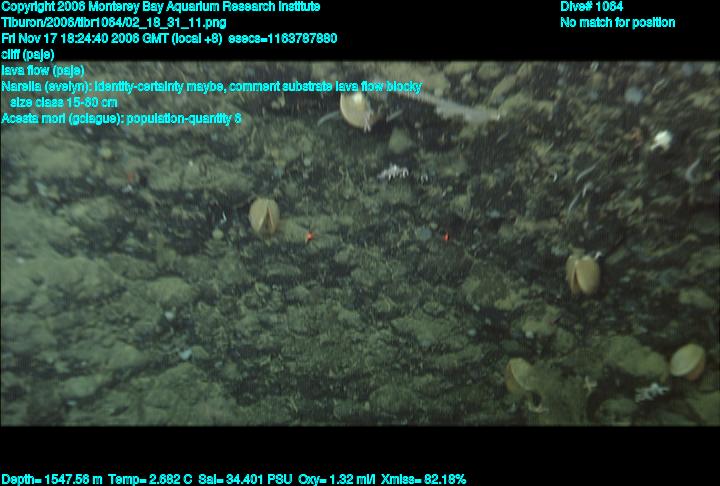
Task: Click the Xmiss percentage reading
Action: coord(423,480)
